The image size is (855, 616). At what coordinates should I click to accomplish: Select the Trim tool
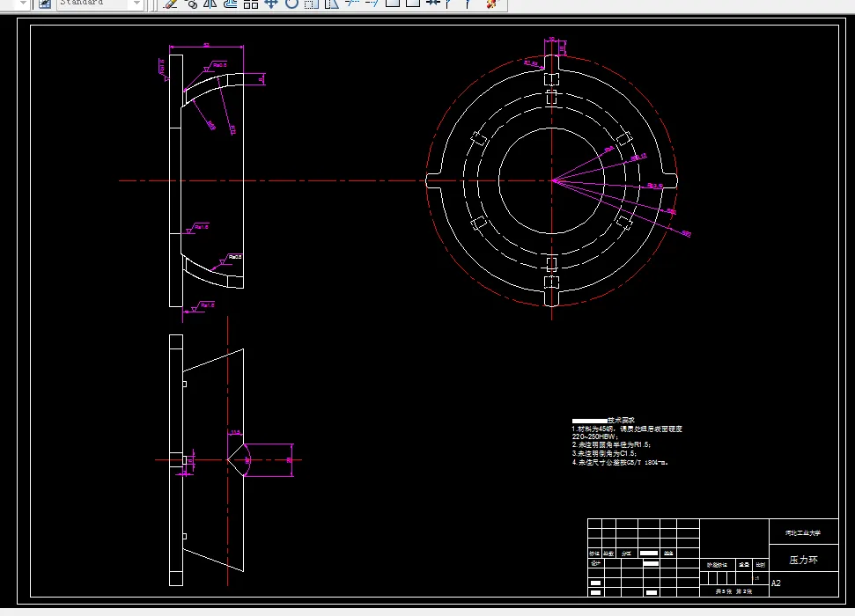[x=352, y=4]
